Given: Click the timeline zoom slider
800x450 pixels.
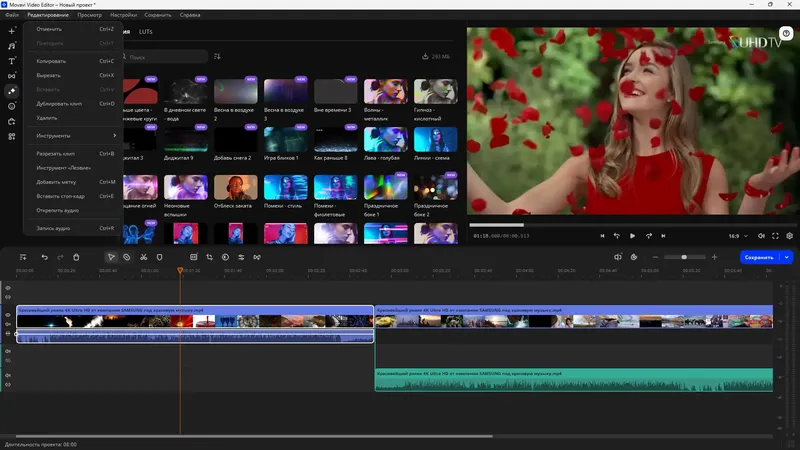Looking at the screenshot, I should [x=684, y=257].
